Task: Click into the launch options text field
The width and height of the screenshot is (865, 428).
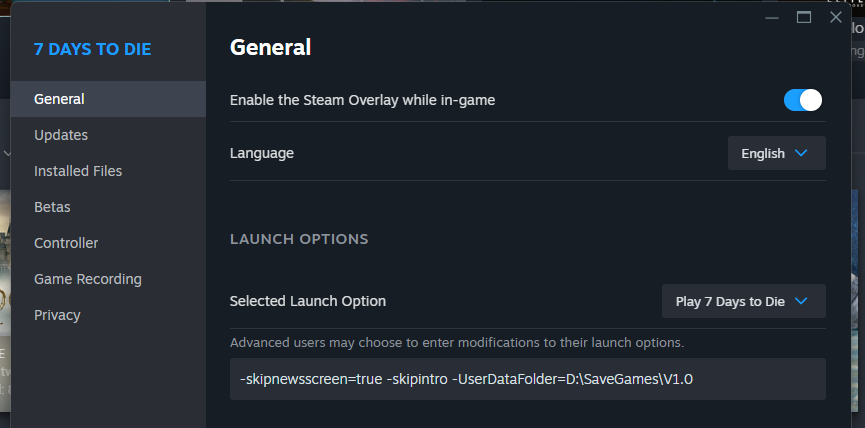Action: (527, 379)
